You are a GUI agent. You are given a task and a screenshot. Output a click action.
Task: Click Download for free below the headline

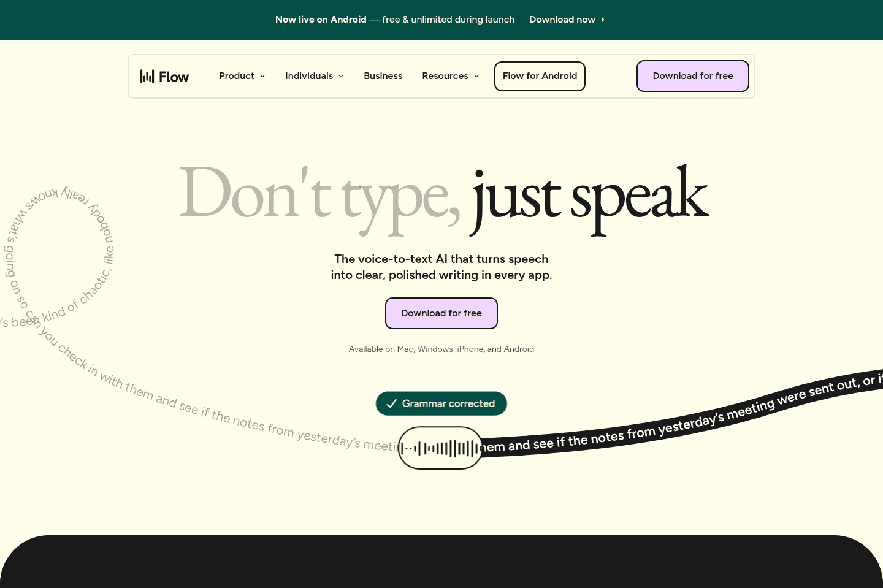coord(441,313)
